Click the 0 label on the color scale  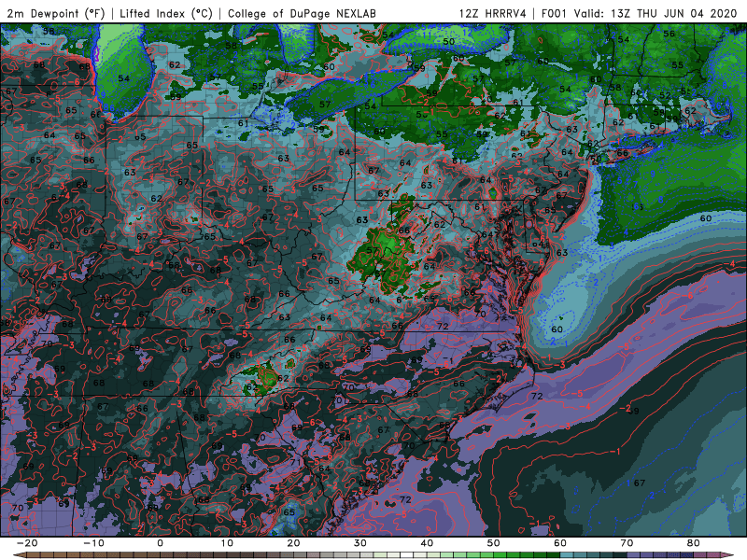pyautogui.click(x=160, y=543)
